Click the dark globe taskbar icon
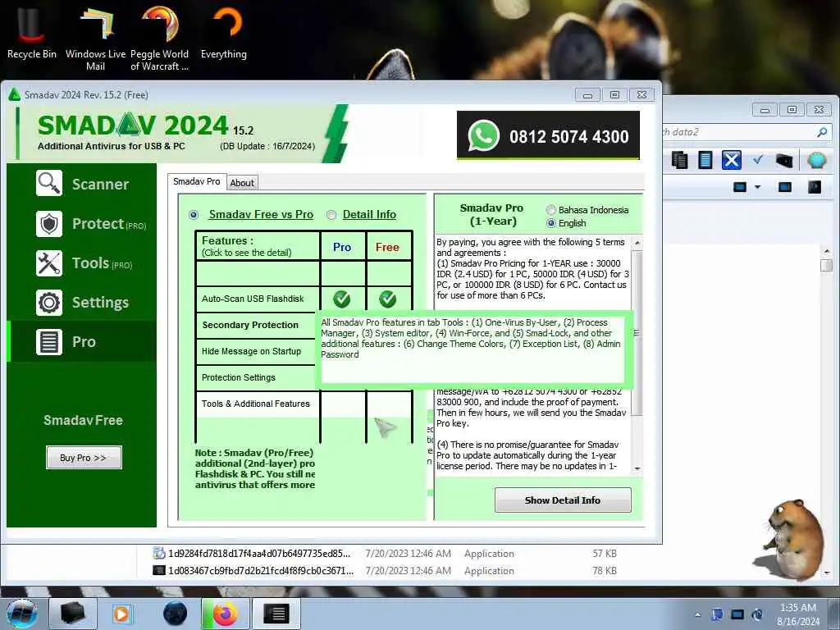 tap(176, 614)
